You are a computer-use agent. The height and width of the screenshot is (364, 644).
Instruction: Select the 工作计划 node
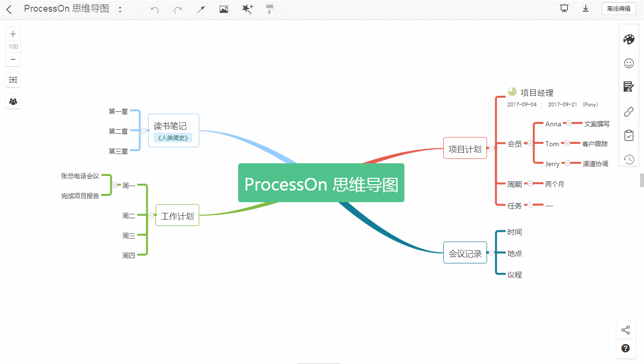coord(177,215)
